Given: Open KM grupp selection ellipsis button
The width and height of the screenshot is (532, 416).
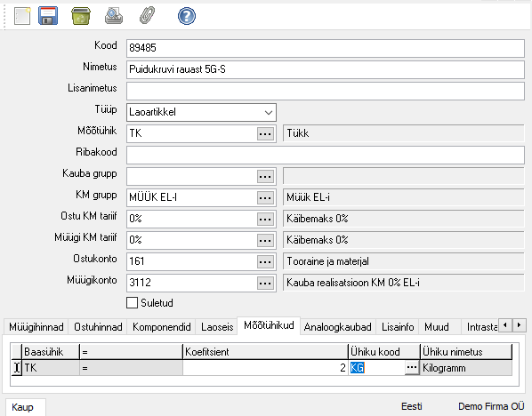Looking at the screenshot, I should pyautogui.click(x=265, y=197).
